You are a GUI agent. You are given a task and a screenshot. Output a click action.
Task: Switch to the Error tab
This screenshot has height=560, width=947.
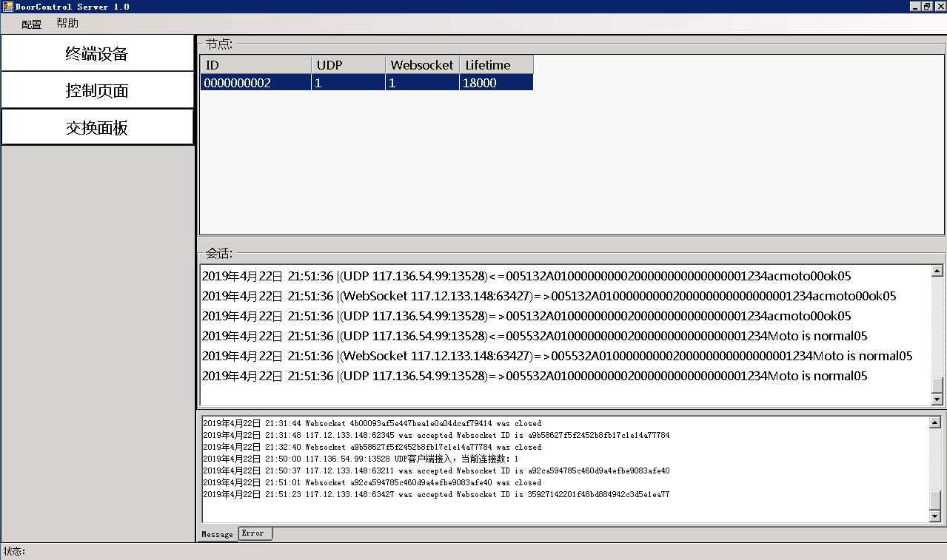point(253,533)
